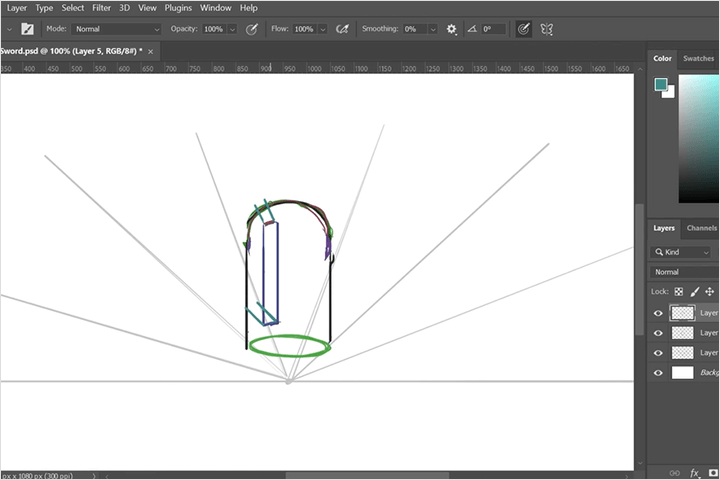720x480 pixels.
Task: Open the Layer menu
Action: coord(17,8)
